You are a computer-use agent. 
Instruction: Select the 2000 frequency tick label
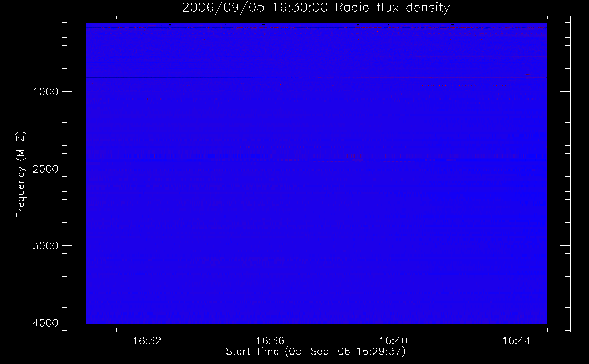46,169
